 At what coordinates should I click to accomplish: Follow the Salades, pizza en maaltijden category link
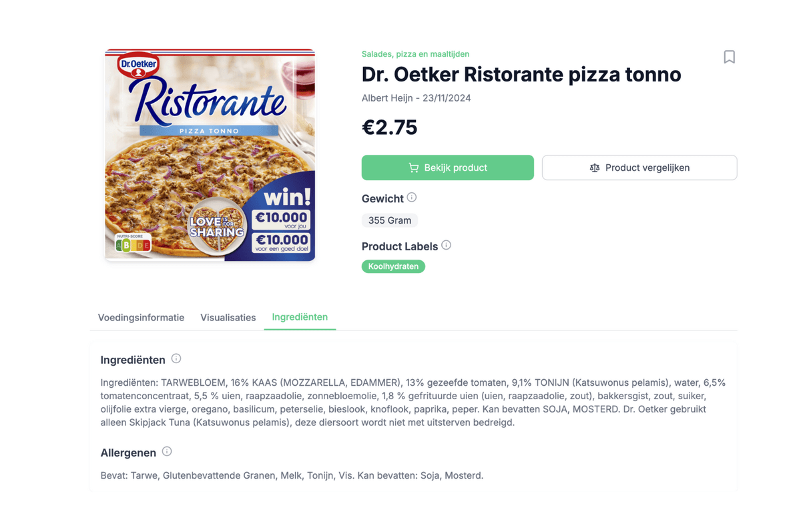[x=415, y=54]
